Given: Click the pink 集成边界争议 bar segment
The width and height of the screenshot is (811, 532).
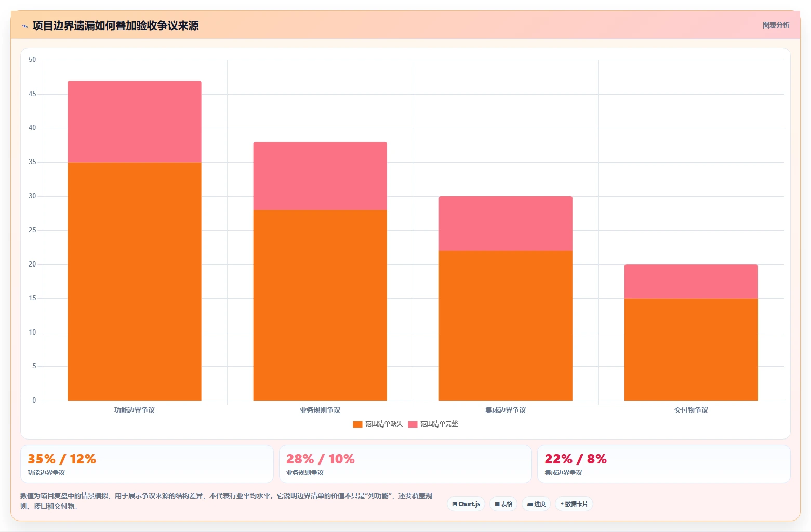Looking at the screenshot, I should pyautogui.click(x=506, y=223).
